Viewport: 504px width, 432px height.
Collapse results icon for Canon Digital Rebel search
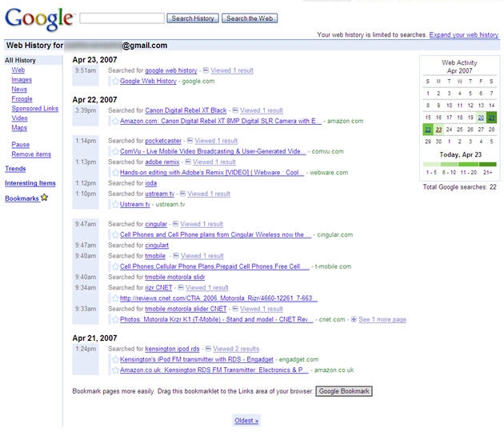click(x=235, y=110)
